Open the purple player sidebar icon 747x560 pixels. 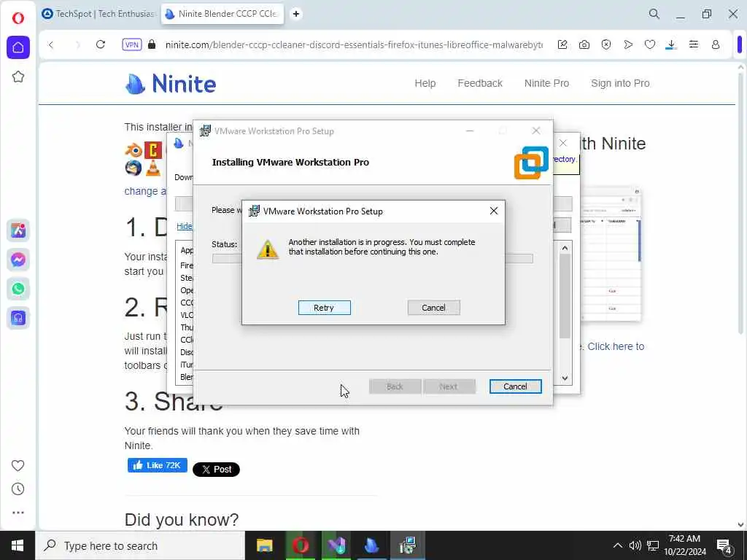click(18, 318)
